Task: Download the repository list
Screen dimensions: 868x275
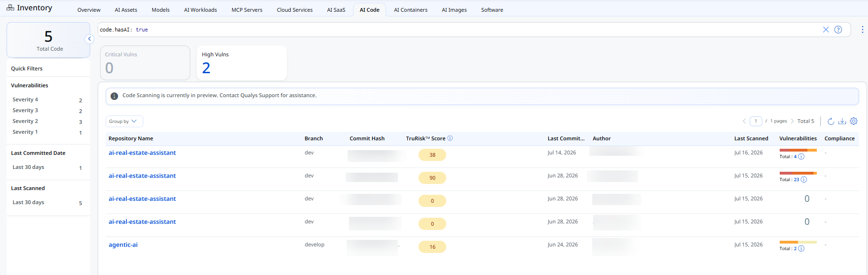Action: click(842, 121)
